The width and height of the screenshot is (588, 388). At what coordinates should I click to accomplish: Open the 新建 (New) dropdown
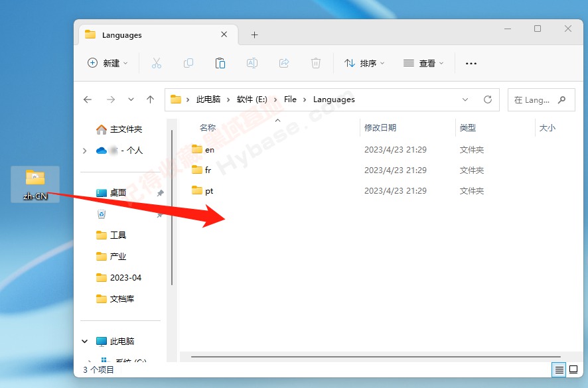[x=108, y=63]
